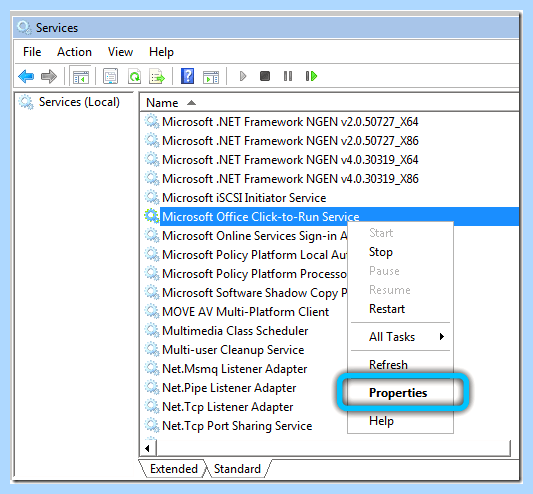Click gear icon of Microsoft Office Click-to-Run Service
The width and height of the screenshot is (533, 494).
point(152,216)
